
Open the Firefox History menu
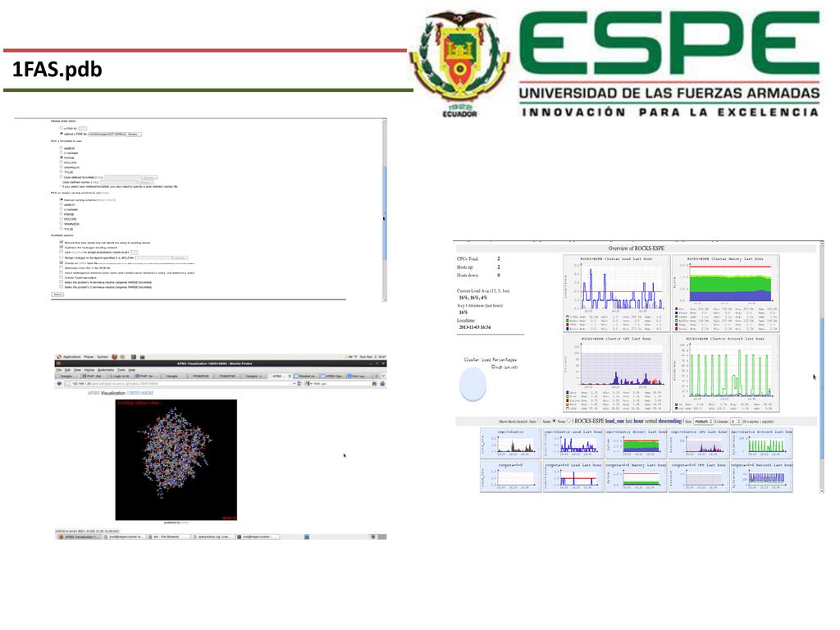point(89,370)
